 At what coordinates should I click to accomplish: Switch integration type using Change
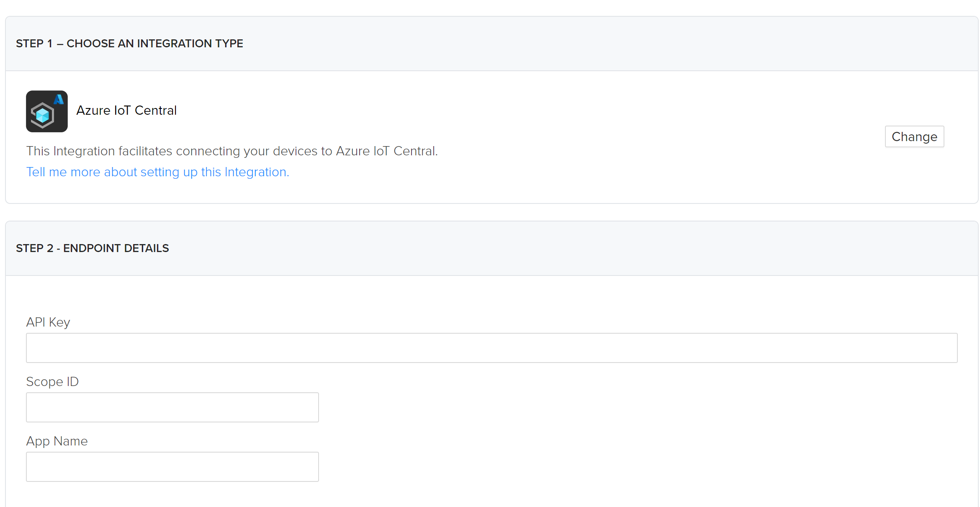point(914,136)
